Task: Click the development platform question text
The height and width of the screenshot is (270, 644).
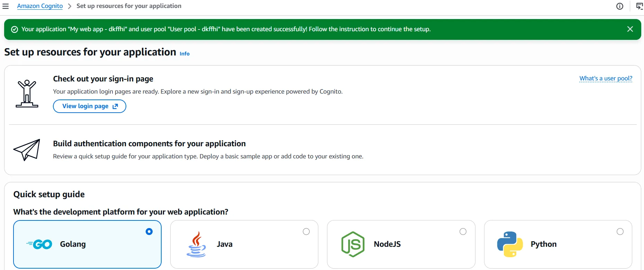Action: coord(121,212)
